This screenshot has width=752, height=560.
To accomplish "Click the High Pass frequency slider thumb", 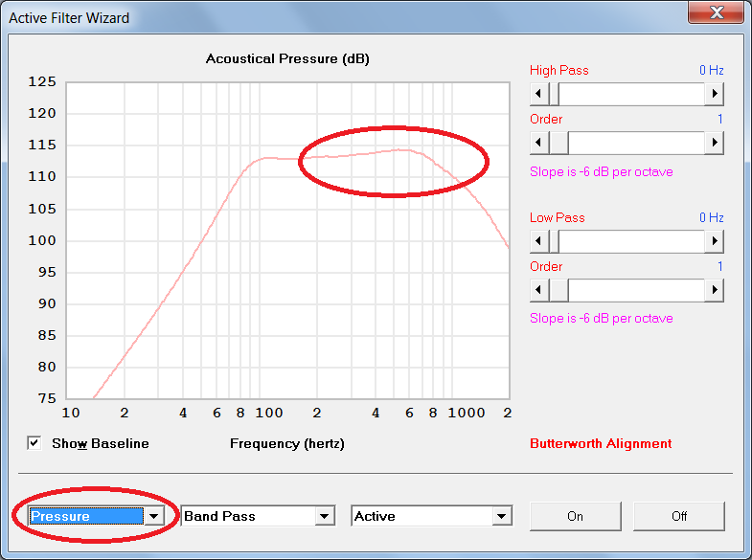I will click(554, 94).
